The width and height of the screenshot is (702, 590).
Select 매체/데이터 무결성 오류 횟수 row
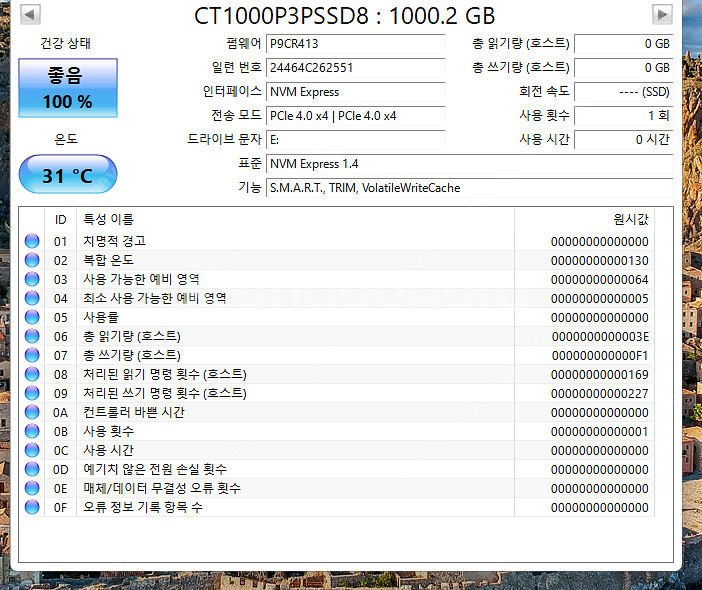pos(162,488)
